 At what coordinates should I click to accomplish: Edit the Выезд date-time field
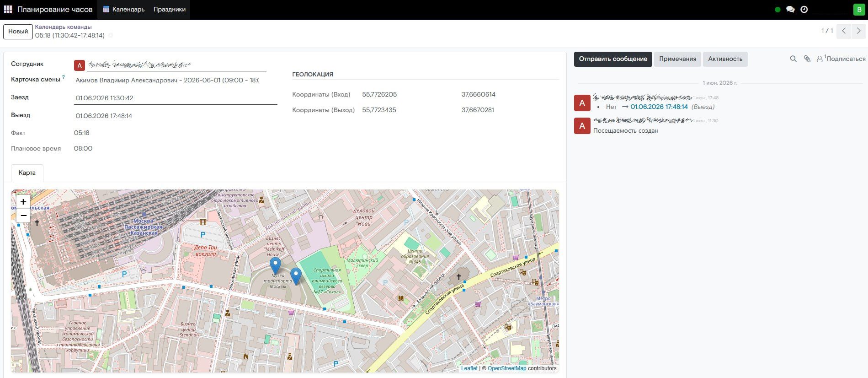point(176,116)
